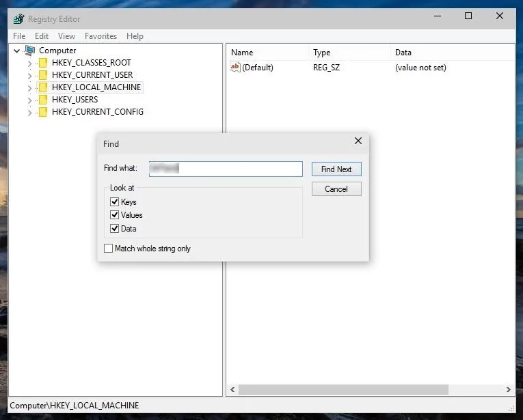The height and width of the screenshot is (420, 523).
Task: Click the Find Next button
Action: click(336, 169)
